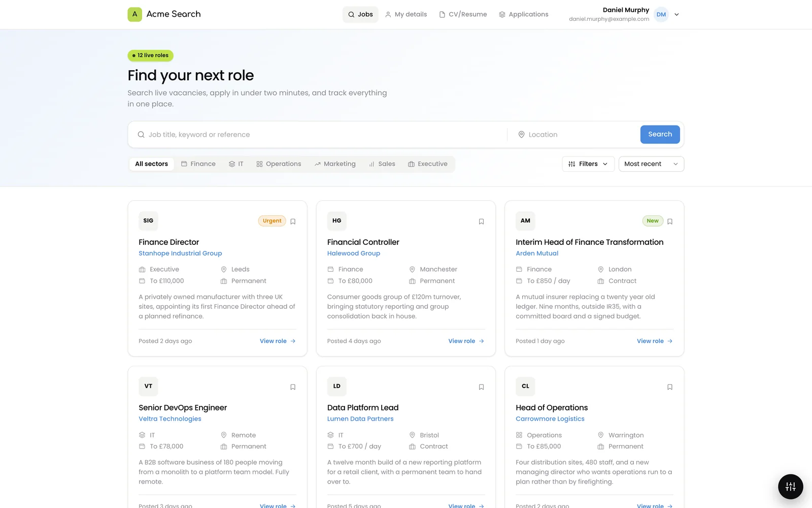Open the My details tab

pos(405,14)
